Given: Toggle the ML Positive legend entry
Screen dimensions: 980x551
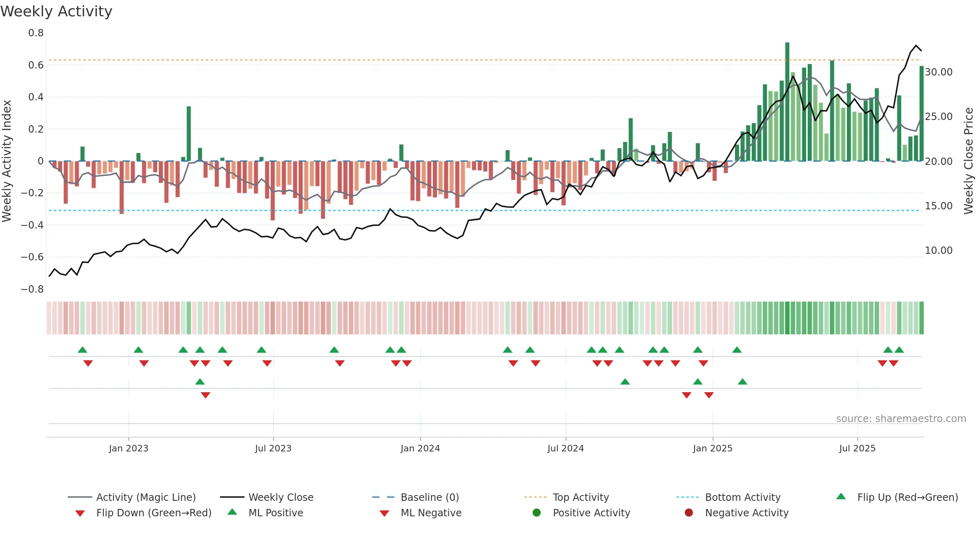Looking at the screenshot, I should point(265,513).
